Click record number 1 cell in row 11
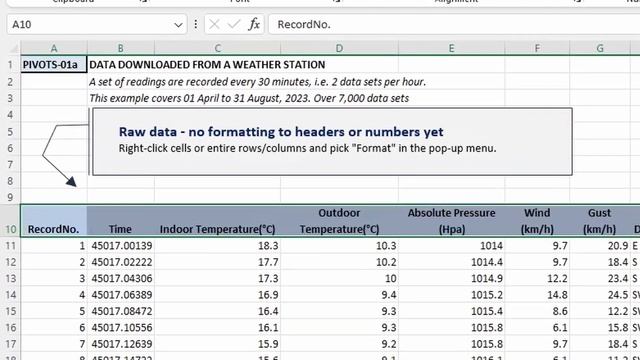The image size is (640, 360). coord(54,246)
